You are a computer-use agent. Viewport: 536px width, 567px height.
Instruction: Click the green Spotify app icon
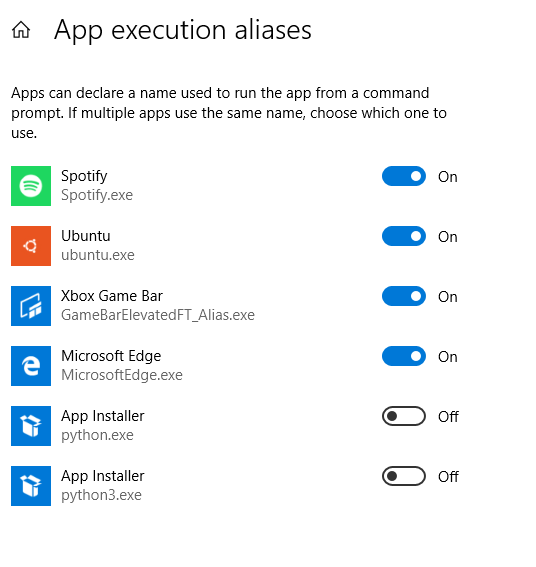[x=31, y=186]
